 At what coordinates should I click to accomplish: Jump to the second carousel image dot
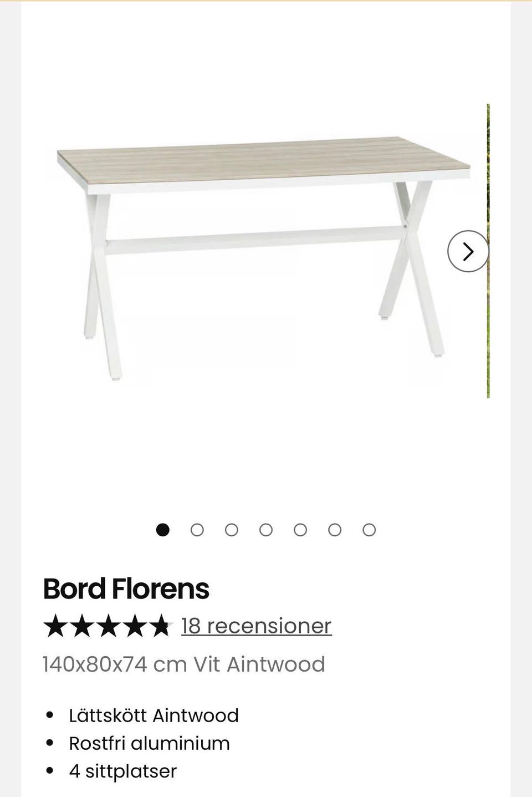(x=197, y=530)
